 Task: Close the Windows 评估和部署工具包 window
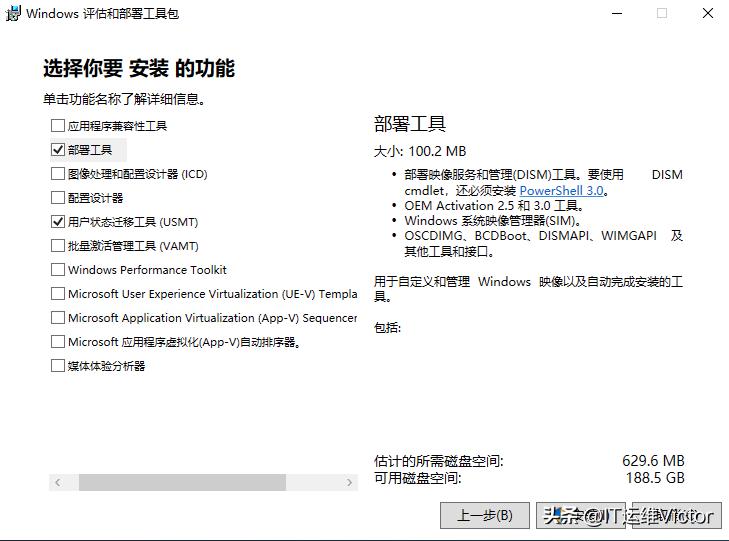coord(708,13)
